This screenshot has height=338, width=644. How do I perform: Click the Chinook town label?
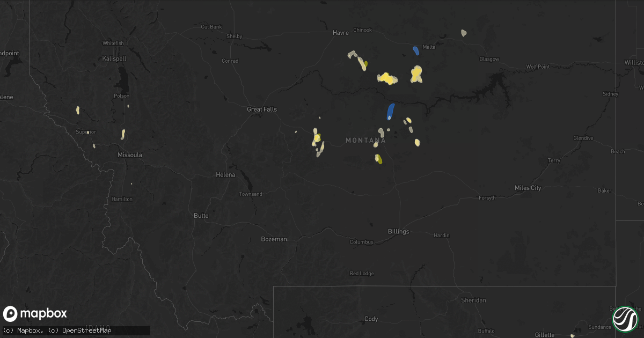click(x=362, y=30)
